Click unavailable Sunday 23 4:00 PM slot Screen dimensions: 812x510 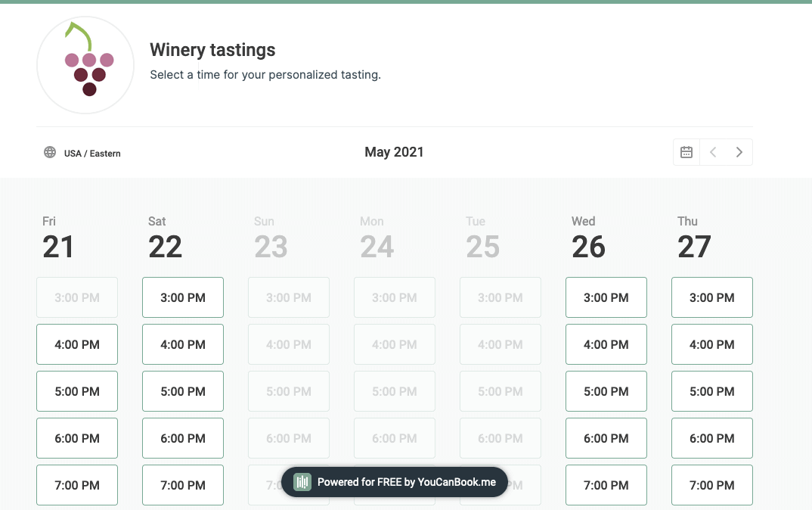(x=289, y=344)
